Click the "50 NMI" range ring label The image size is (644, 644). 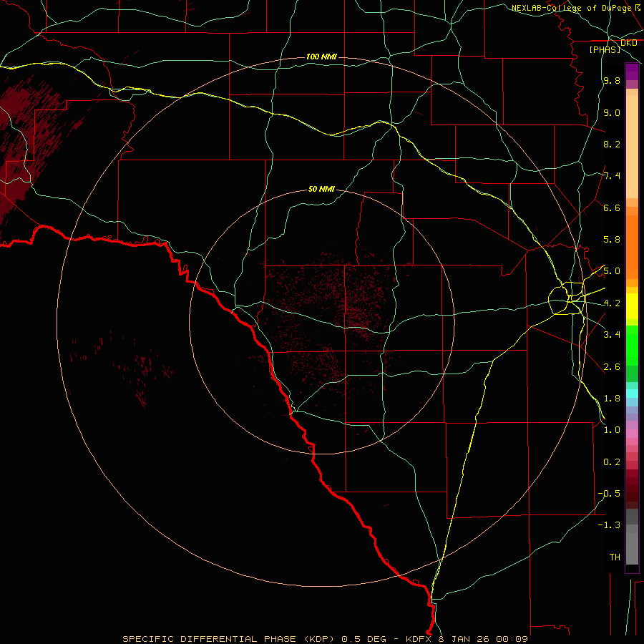pos(321,189)
